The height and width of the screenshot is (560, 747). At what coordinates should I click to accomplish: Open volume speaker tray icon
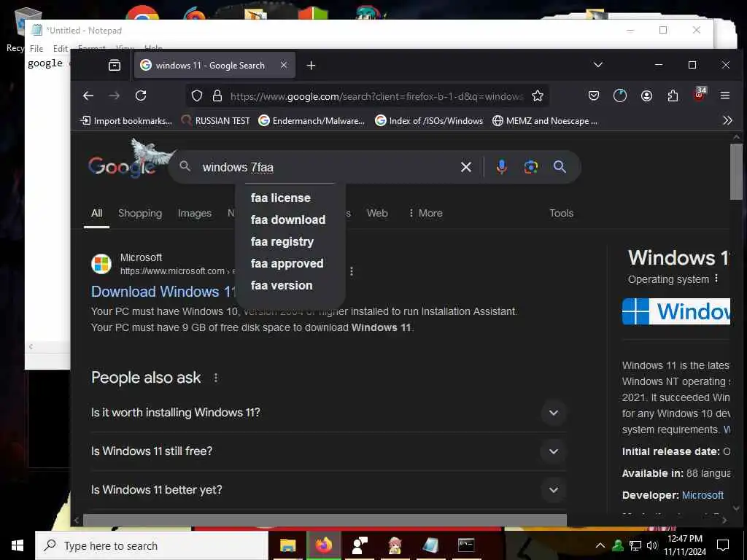651,545
